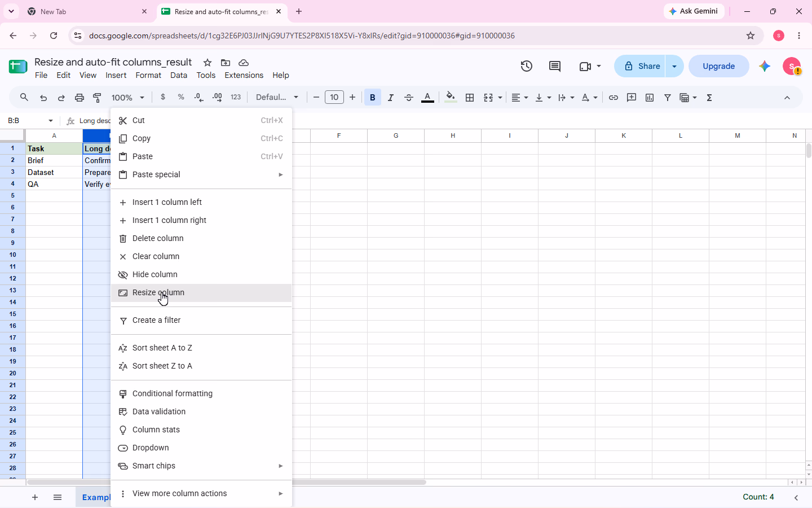Viewport: 812px width, 508px height.
Task: Open horizontal align dropdown
Action: [519, 98]
